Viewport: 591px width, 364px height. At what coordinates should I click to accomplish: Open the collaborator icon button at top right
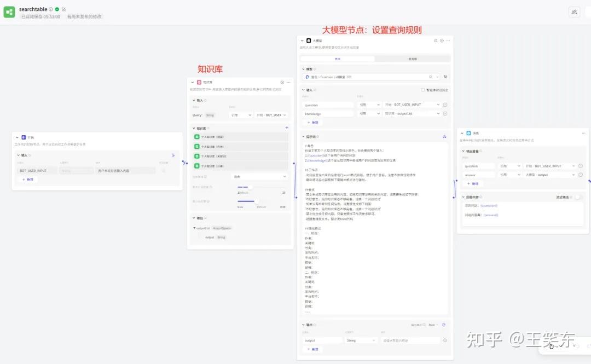pos(574,12)
